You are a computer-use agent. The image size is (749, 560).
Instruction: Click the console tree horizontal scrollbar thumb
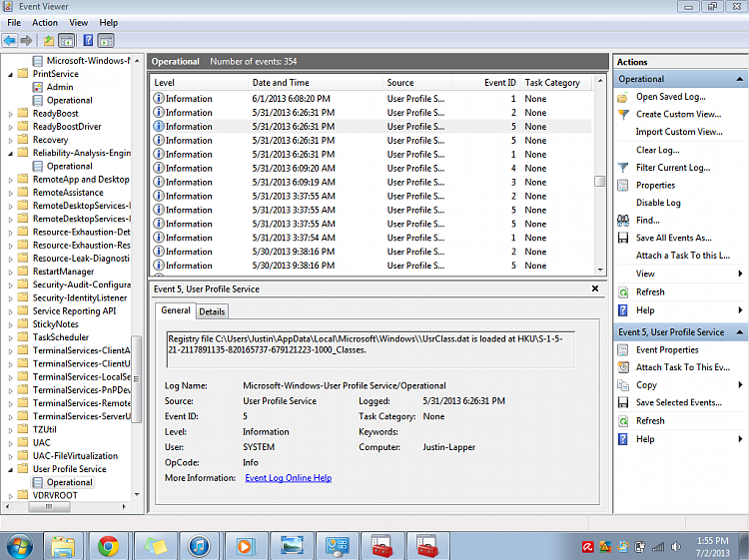pyautogui.click(x=50, y=506)
